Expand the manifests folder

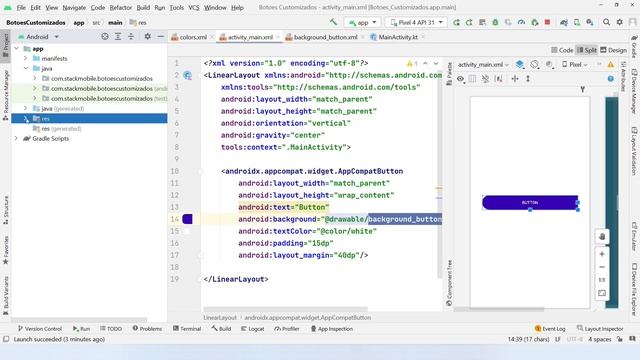coord(25,58)
